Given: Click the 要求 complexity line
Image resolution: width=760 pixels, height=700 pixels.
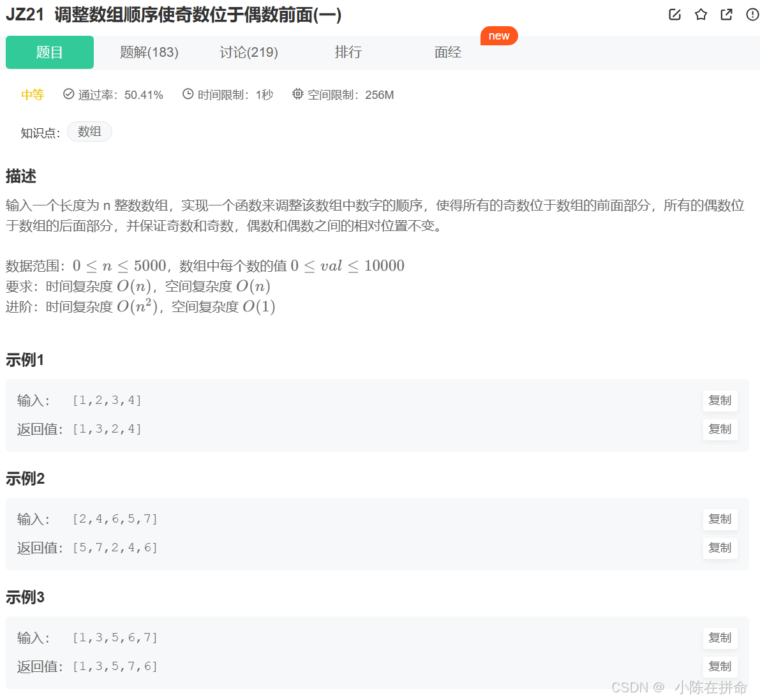Looking at the screenshot, I should click(x=138, y=286).
